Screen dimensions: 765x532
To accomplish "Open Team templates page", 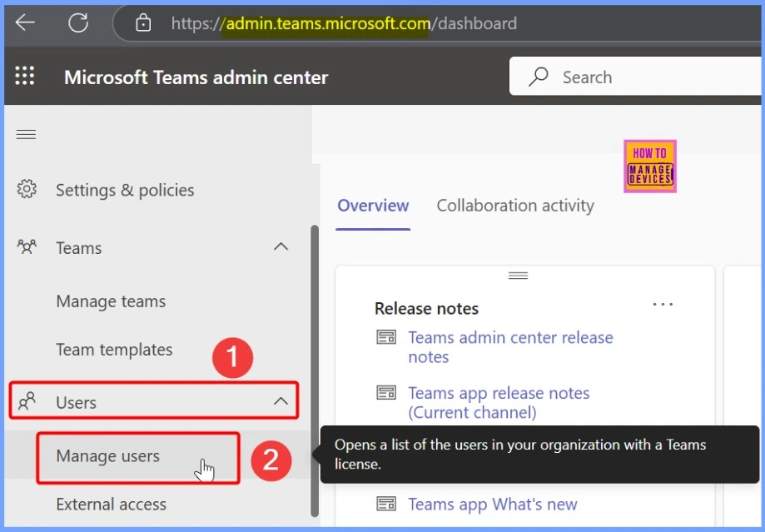I will [114, 350].
